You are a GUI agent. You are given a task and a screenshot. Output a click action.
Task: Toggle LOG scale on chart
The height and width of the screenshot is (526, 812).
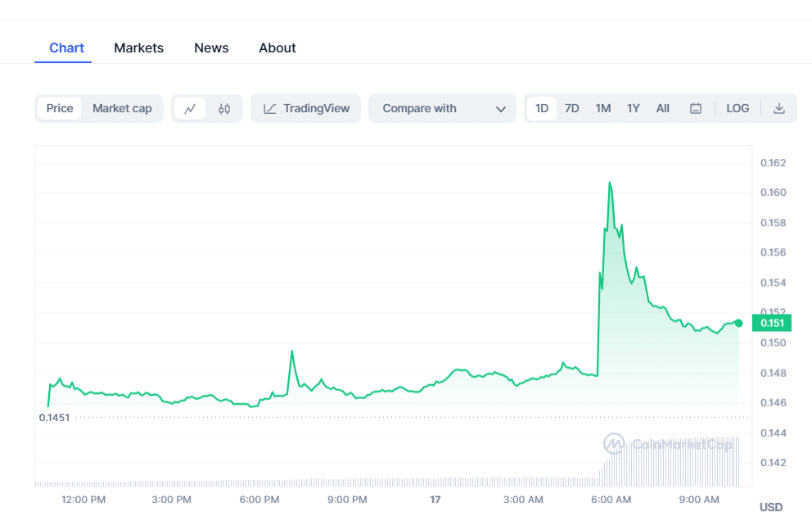point(738,108)
